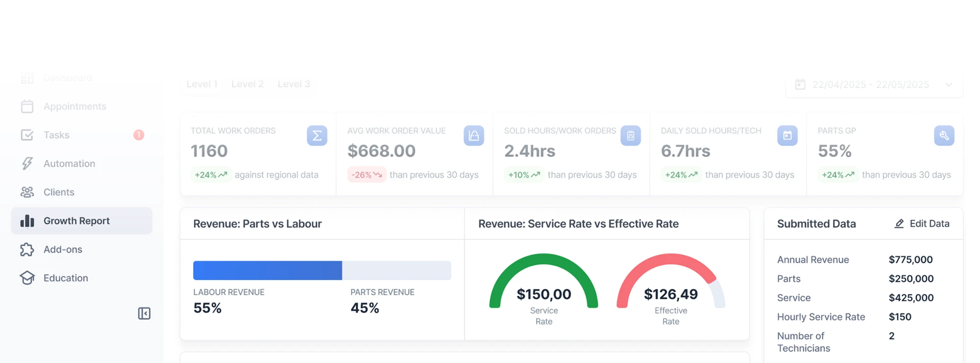Click the Revenue: Parts vs Labour heading

258,224
